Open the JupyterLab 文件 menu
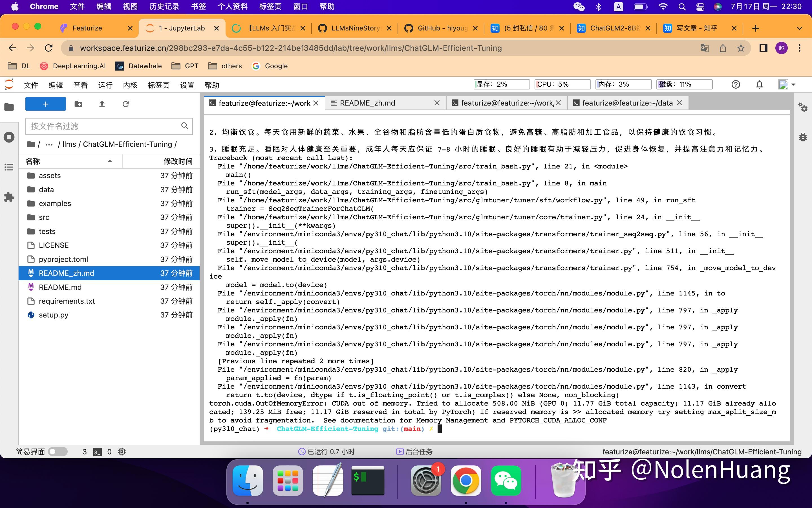 [31, 85]
